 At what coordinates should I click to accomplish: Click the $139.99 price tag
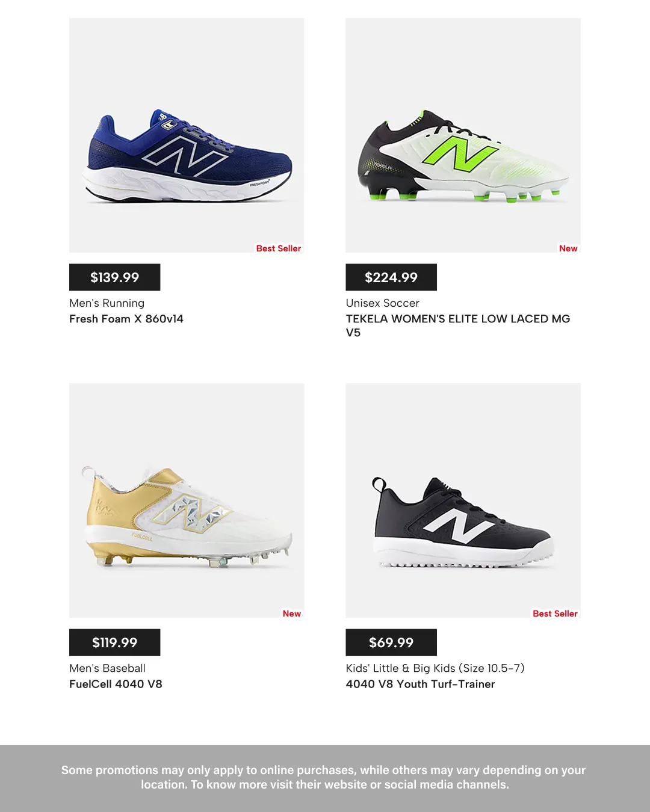(114, 277)
